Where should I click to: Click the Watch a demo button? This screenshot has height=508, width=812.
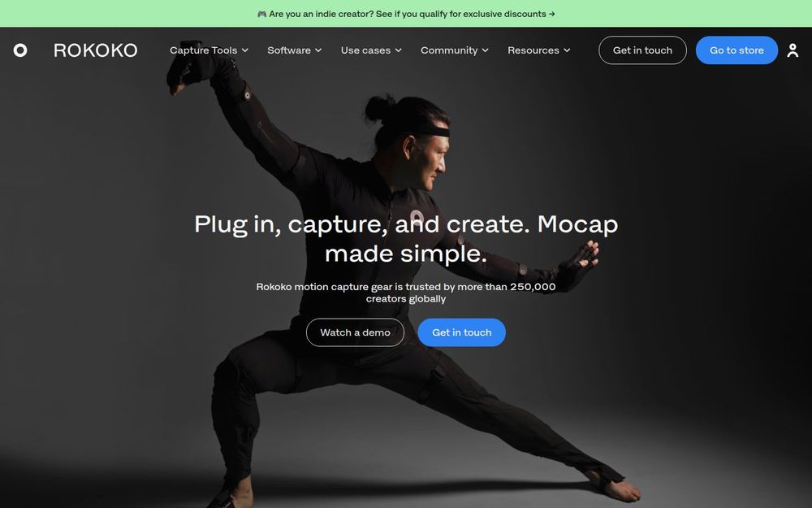point(356,332)
